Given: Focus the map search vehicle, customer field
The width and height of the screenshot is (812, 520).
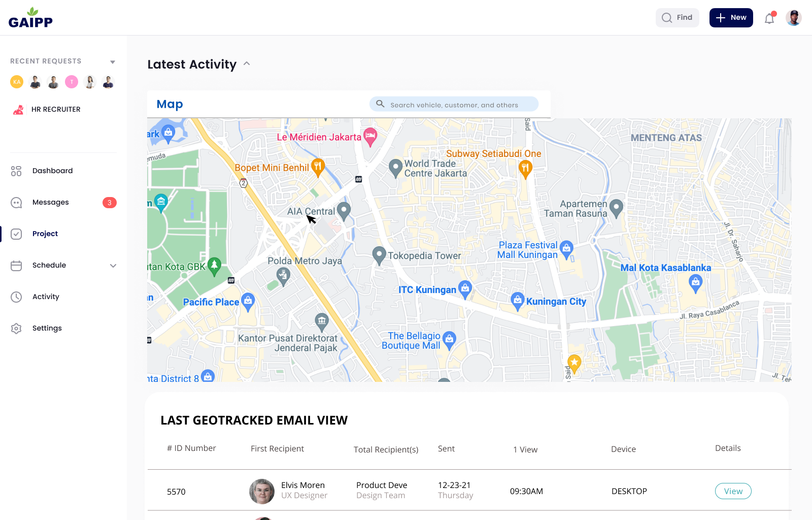Looking at the screenshot, I should click(x=454, y=104).
